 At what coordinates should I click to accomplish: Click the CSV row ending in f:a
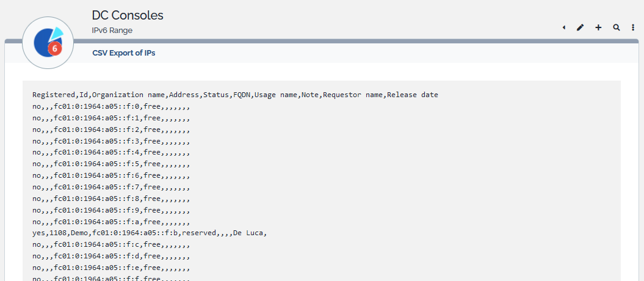pos(111,222)
